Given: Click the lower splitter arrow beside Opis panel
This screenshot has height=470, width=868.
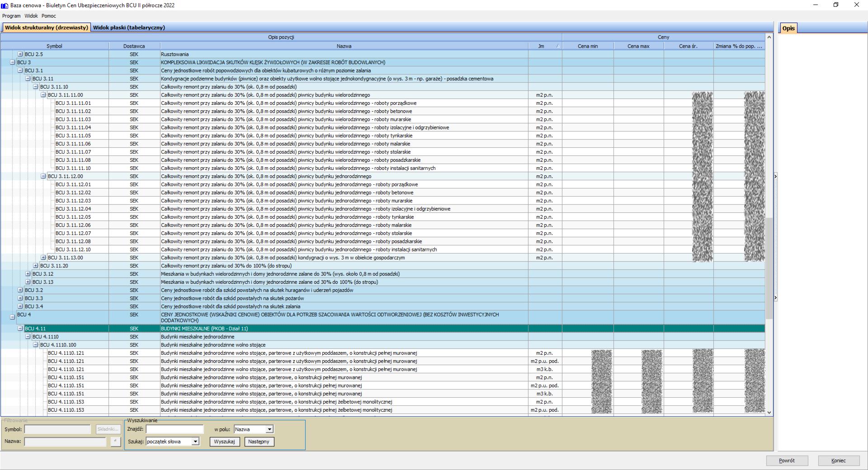Looking at the screenshot, I should pos(776,298).
